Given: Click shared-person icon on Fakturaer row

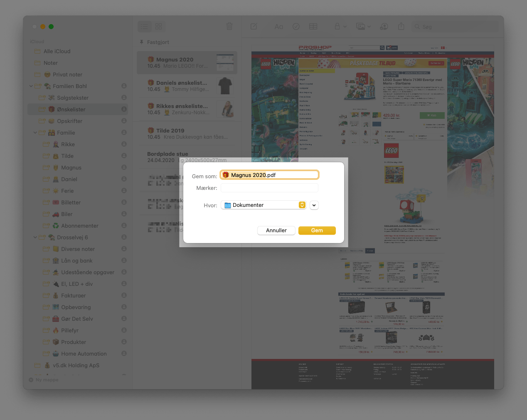Looking at the screenshot, I should point(124,295).
